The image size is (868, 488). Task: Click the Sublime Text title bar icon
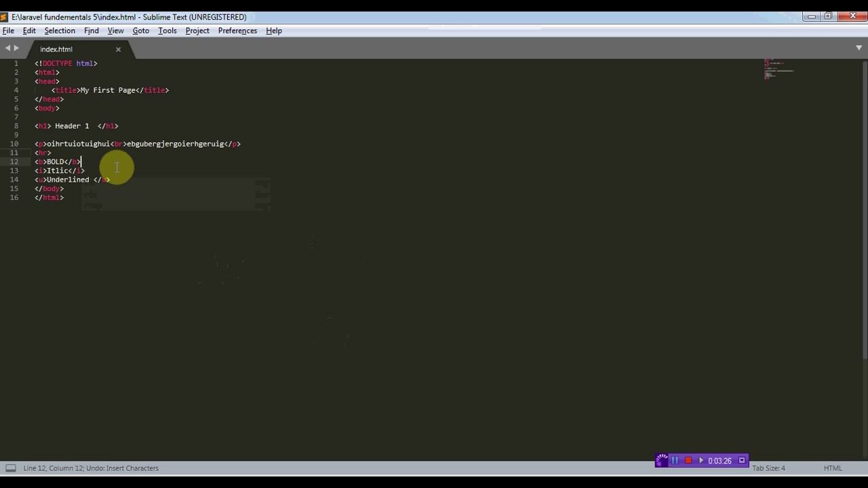tap(4, 17)
